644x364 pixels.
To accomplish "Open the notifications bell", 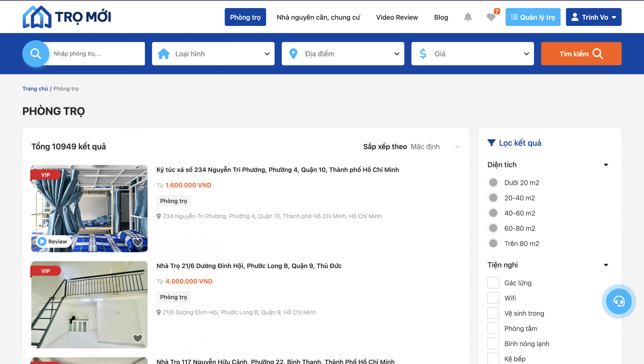I will [x=468, y=17].
